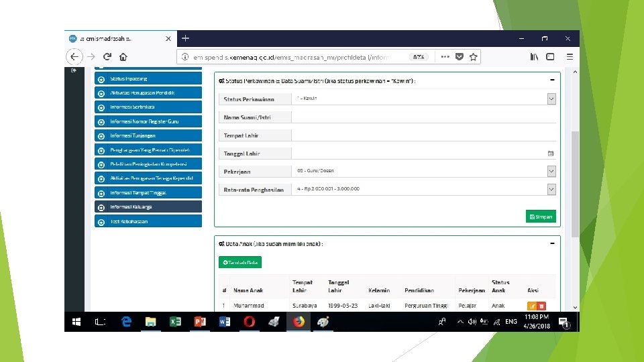The height and width of the screenshot is (362, 644).
Task: Open Test Kebahasaan menu item
Action: click(x=148, y=221)
